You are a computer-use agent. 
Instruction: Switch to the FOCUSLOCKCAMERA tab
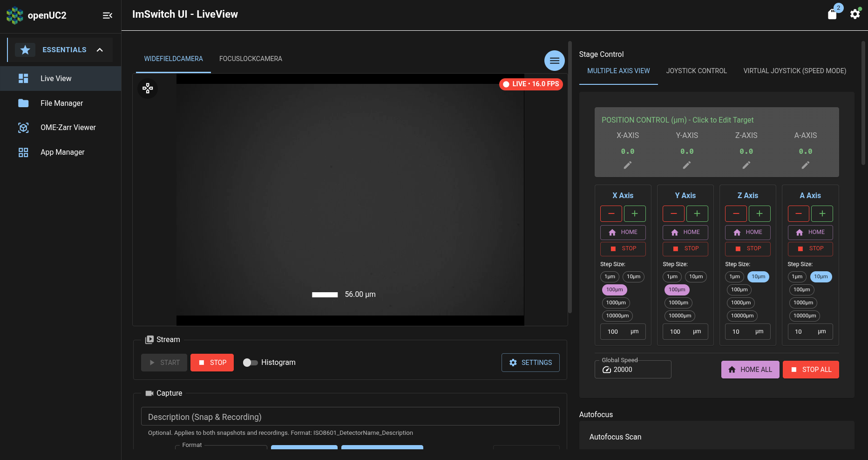tap(251, 59)
